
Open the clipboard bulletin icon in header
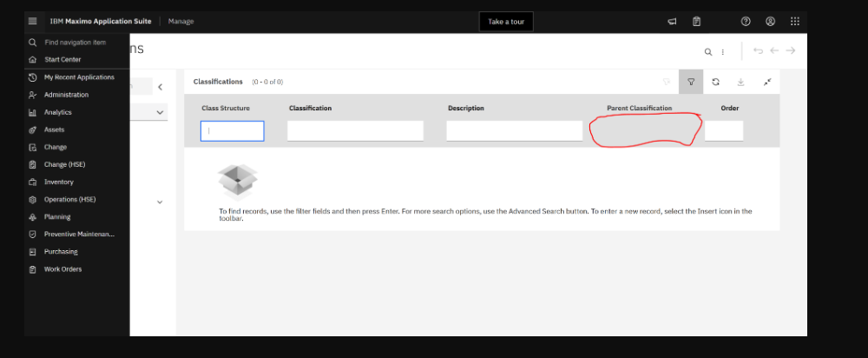coord(696,21)
